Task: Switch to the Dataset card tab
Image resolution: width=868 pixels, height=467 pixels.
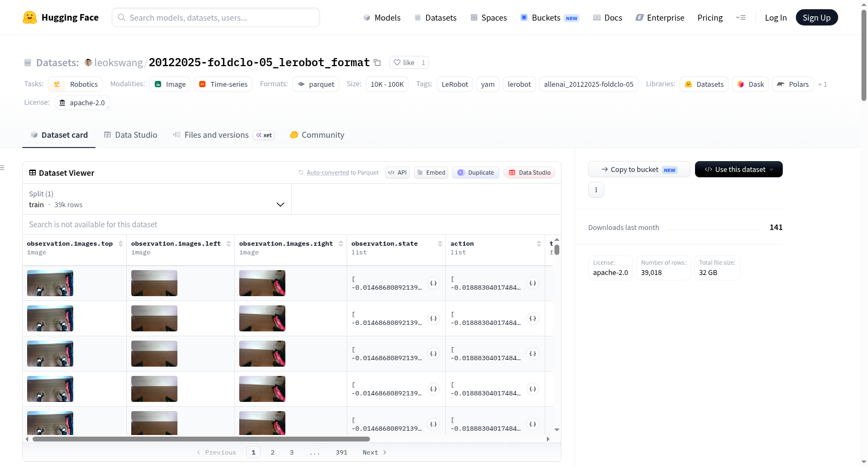Action: coord(59,135)
